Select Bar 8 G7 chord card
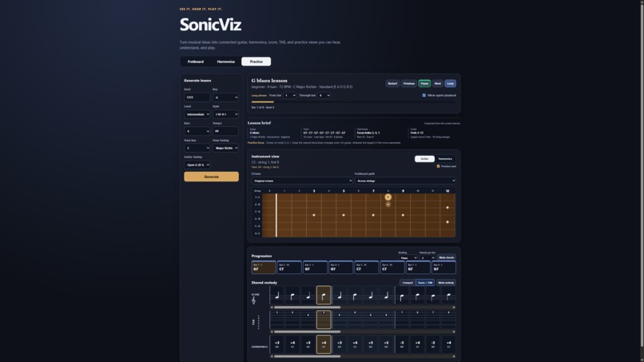Image resolution: width=644 pixels, height=362 pixels. coord(443,268)
